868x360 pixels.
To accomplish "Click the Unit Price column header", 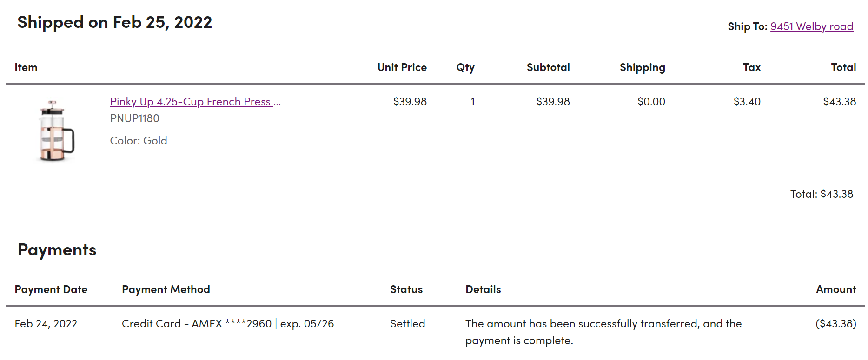I will click(402, 67).
